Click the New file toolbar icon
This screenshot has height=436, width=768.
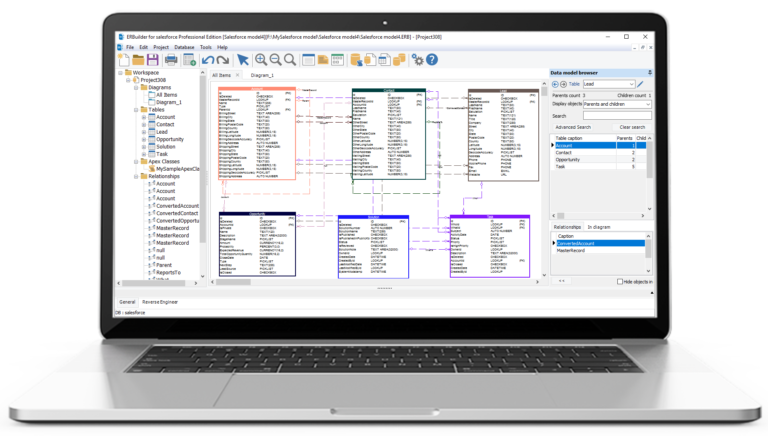pos(124,60)
